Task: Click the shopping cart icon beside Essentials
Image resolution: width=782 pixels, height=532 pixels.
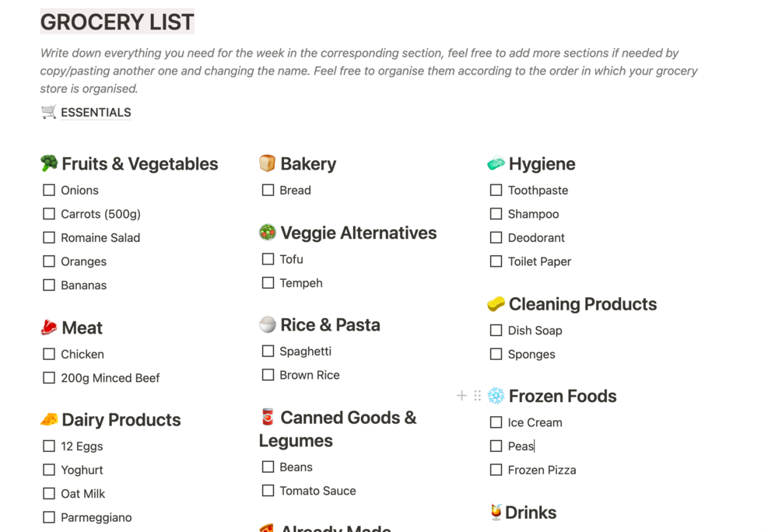Action: click(x=49, y=112)
